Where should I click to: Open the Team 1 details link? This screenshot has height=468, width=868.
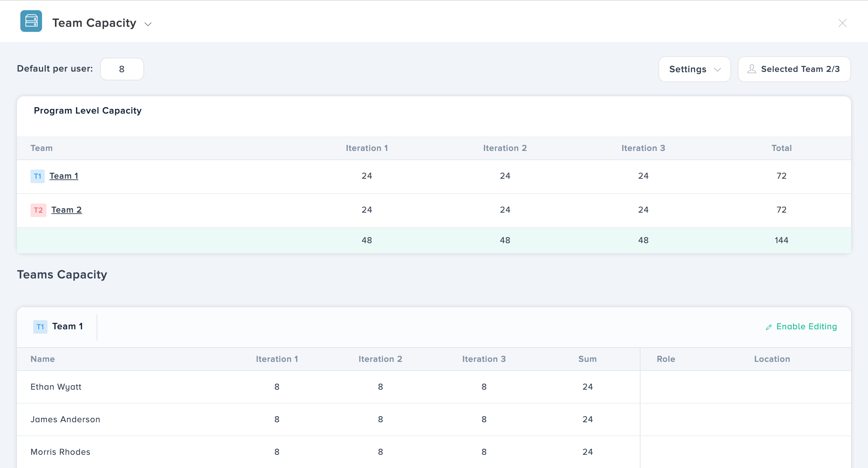(x=64, y=176)
